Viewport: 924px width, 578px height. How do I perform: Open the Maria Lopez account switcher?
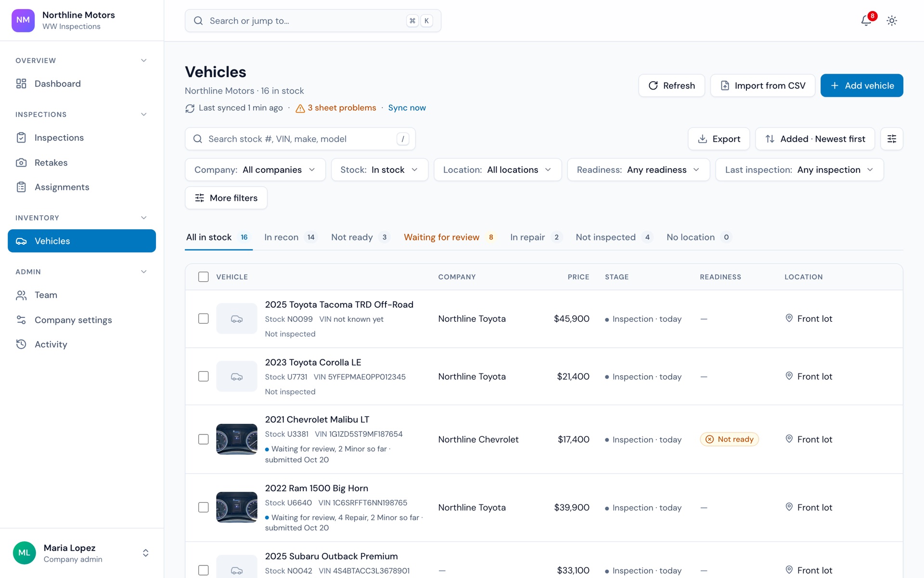pyautogui.click(x=82, y=553)
